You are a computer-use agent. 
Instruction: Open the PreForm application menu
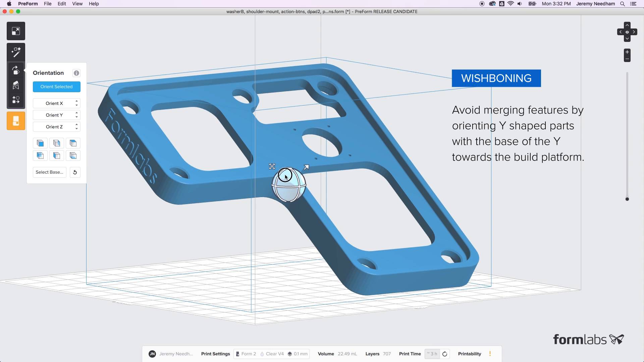[x=28, y=4]
